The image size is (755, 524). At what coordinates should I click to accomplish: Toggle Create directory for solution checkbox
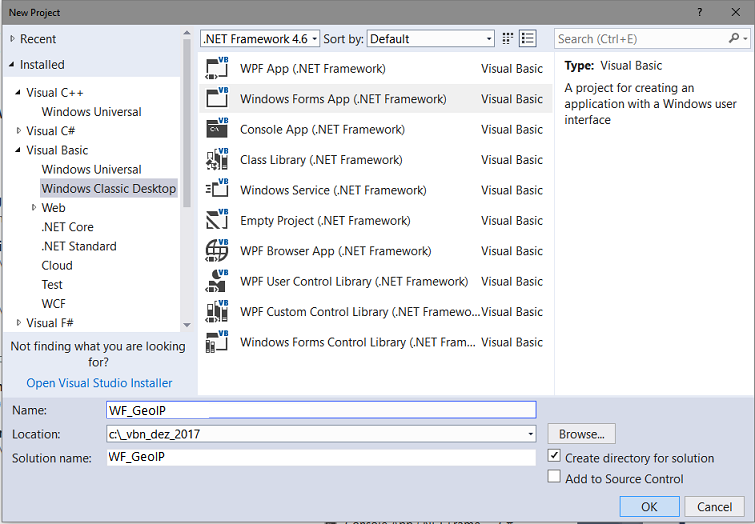[554, 456]
